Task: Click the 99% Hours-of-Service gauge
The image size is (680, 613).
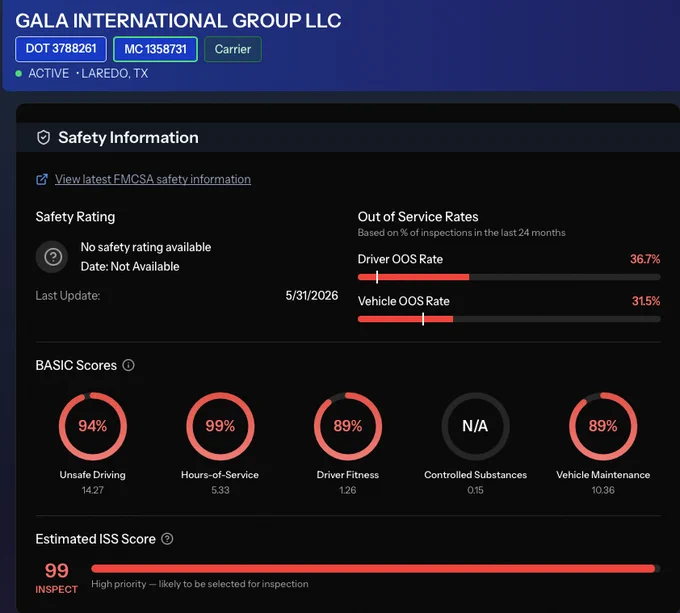Action: (x=220, y=426)
